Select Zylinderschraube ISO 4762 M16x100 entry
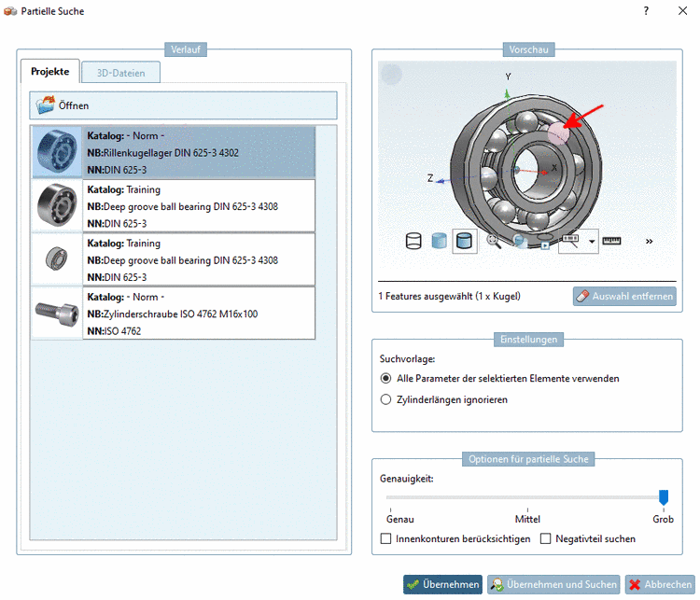This screenshot has height=600, width=700. pyautogui.click(x=174, y=314)
